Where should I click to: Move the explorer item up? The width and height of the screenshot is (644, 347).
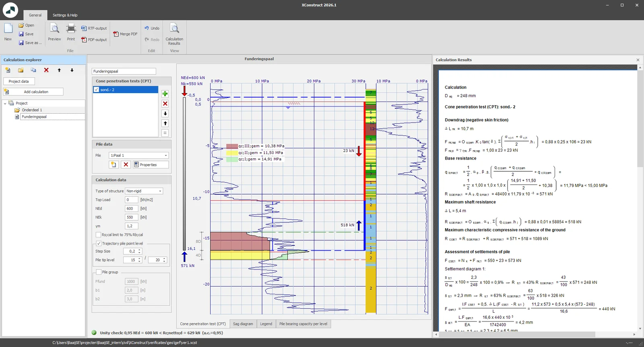coord(59,70)
